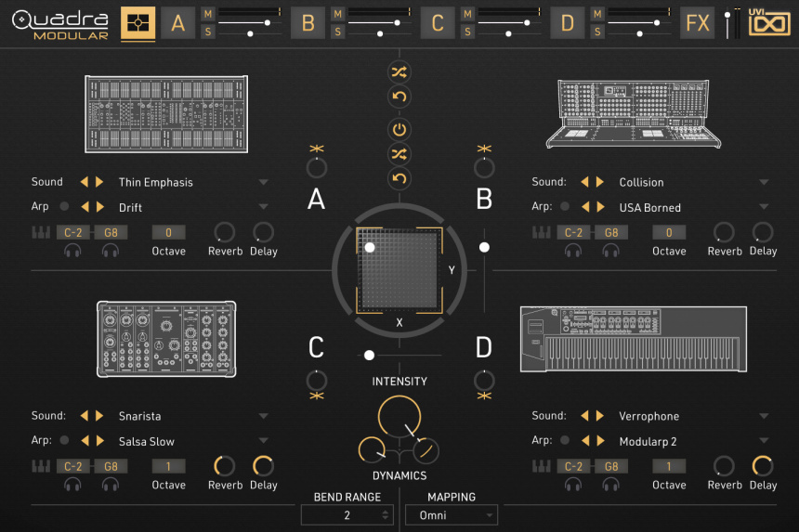799x532 pixels.
Task: Click layer C Reverb knob
Action: 224,466
